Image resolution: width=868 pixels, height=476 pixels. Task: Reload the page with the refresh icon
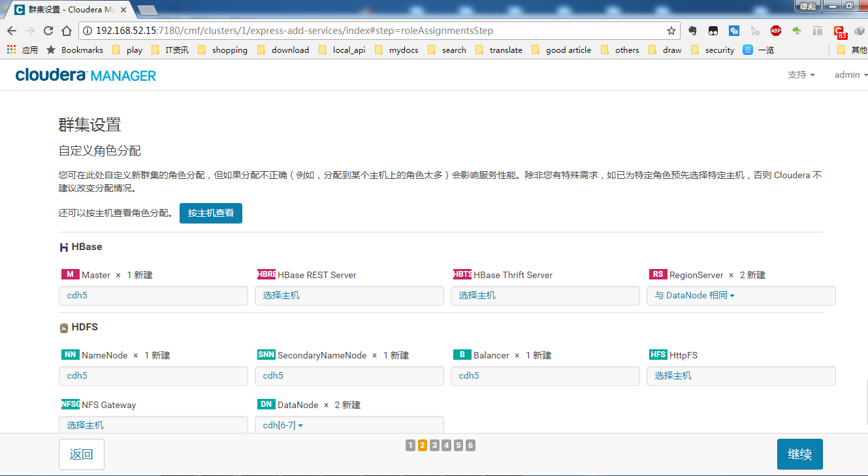point(48,31)
